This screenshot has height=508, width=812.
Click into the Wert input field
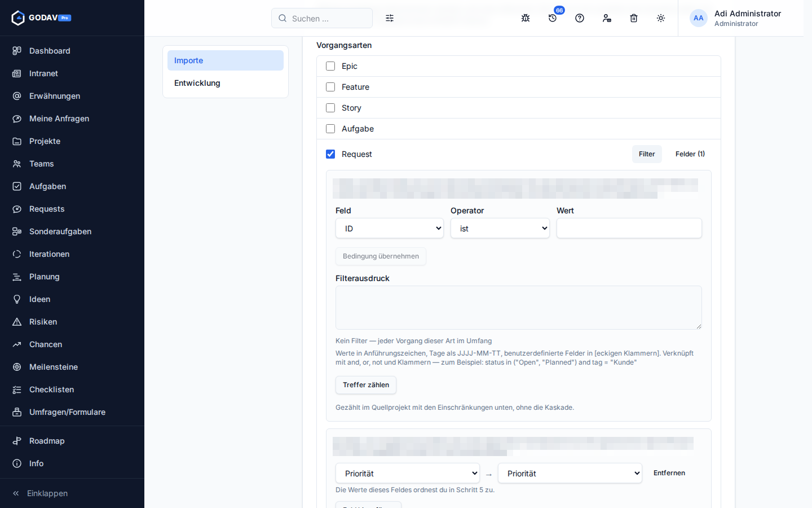tap(629, 229)
